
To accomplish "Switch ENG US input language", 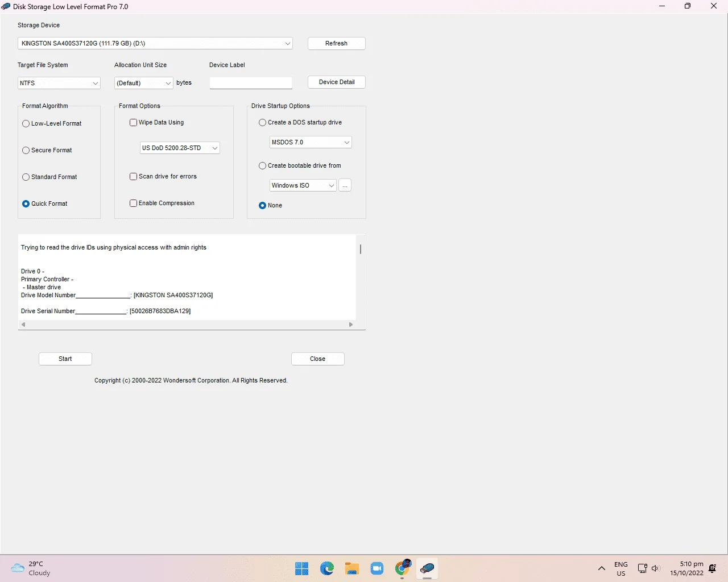I will [x=621, y=568].
